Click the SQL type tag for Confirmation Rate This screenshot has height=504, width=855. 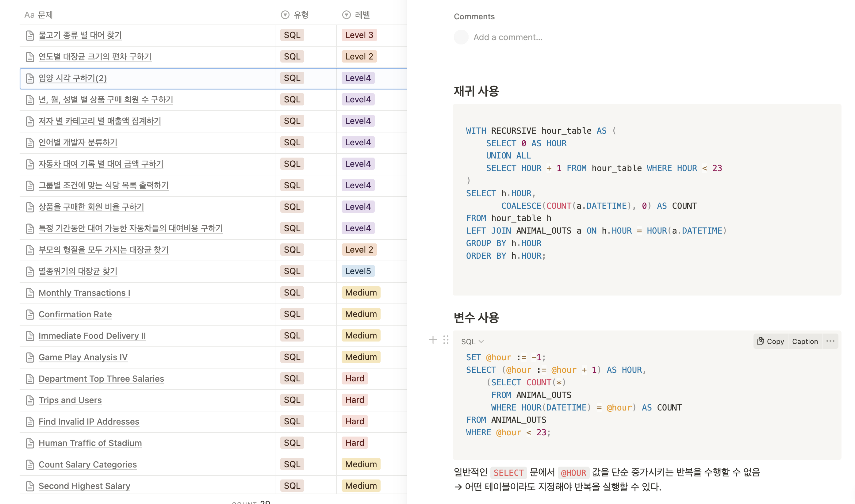292,314
